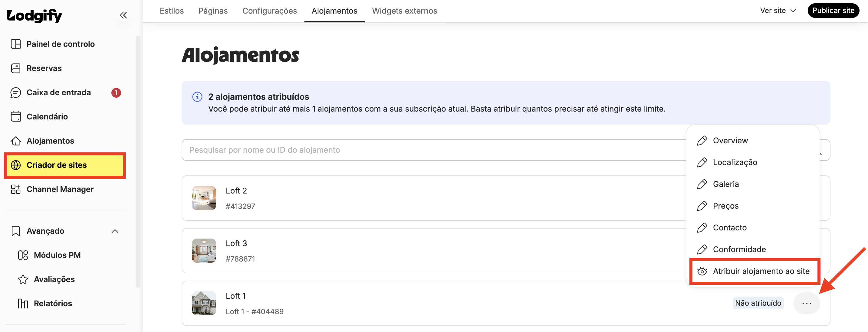Click info icon in assigned-properties banner
Viewport: 868px width, 332px height.
tap(197, 97)
